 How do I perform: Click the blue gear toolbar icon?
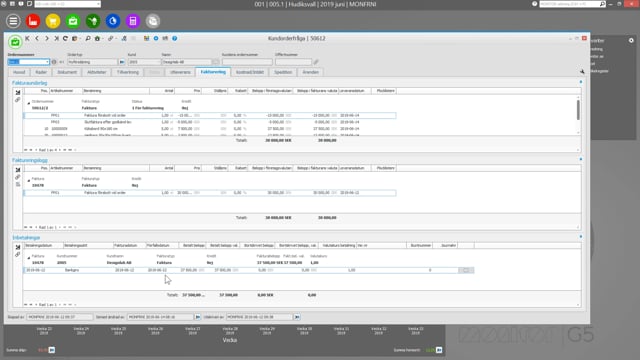(x=156, y=38)
